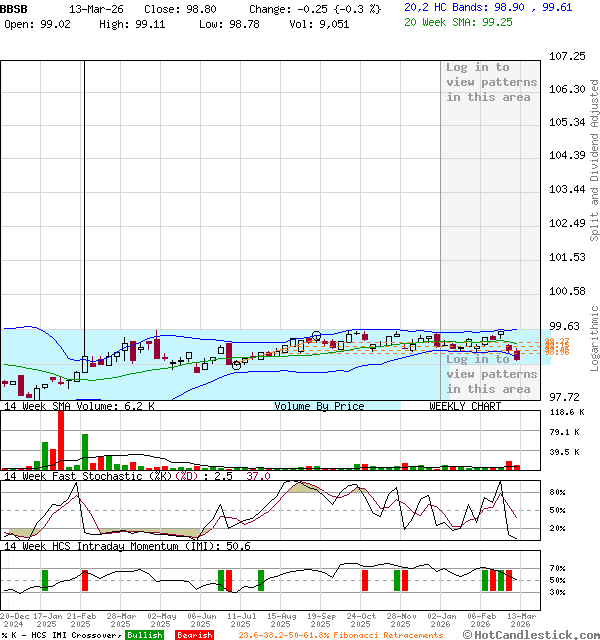Screen dimensions: 600x640
Task: Click the circled pattern marker near 19-Sep 2025
Action: click(317, 336)
